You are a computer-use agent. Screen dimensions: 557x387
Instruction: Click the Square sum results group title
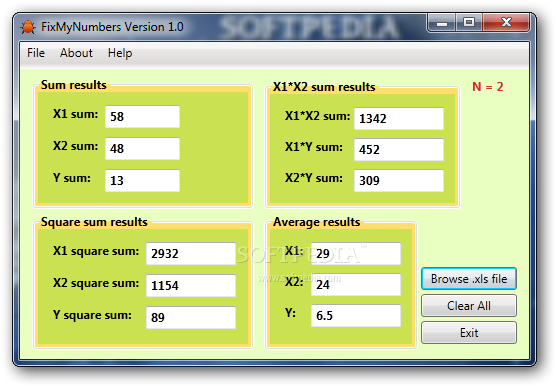click(x=94, y=222)
